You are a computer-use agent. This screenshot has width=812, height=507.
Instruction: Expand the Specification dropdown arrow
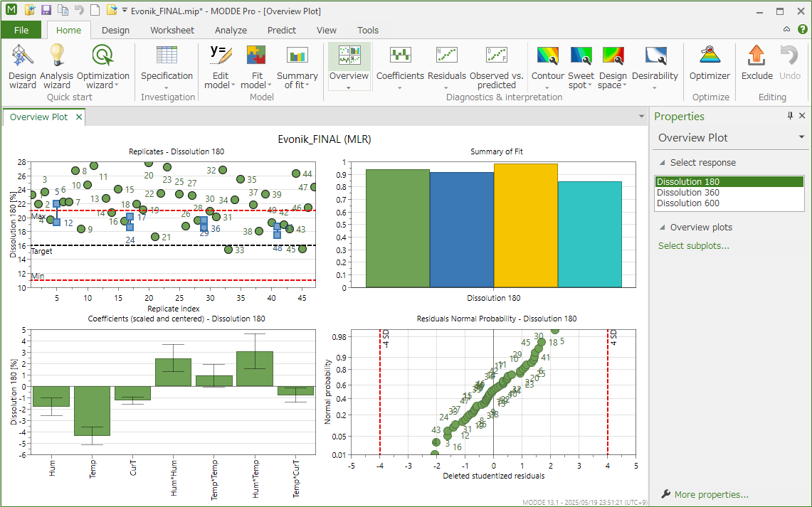coord(167,87)
